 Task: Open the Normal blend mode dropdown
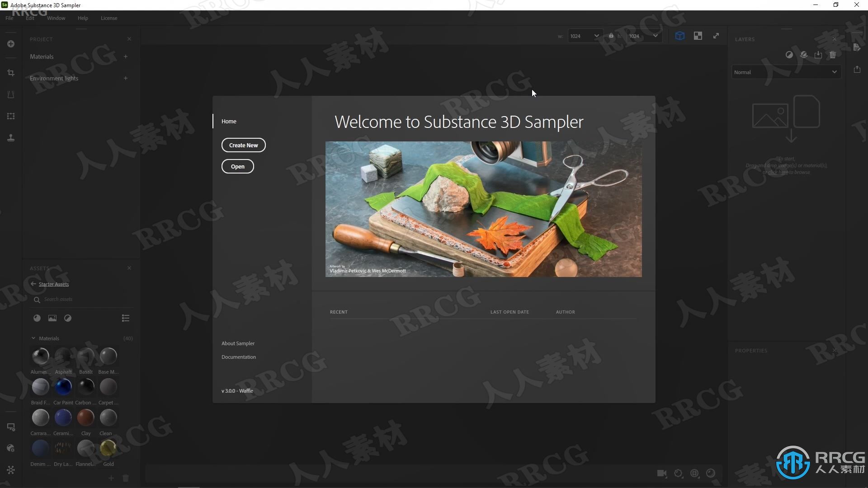784,71
